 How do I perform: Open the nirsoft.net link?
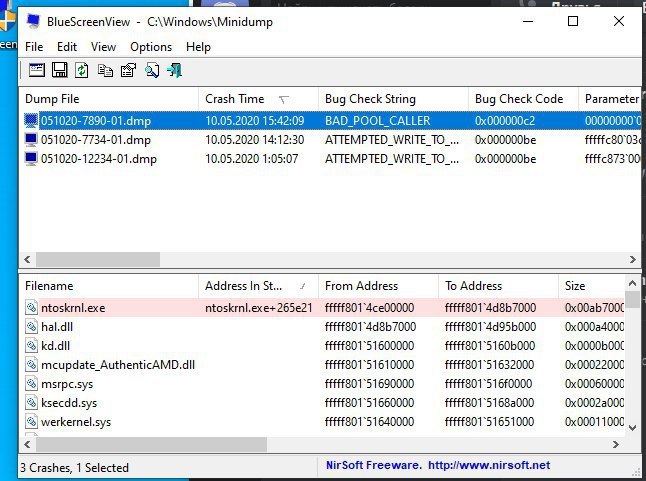click(489, 465)
